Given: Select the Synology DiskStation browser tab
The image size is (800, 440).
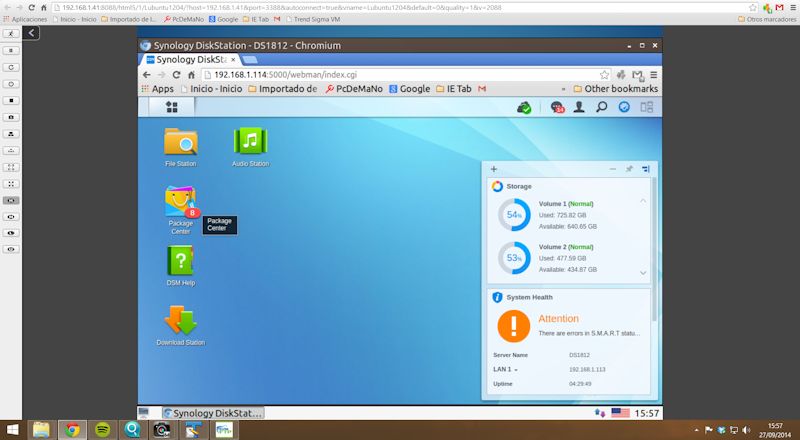Looking at the screenshot, I should (x=191, y=60).
